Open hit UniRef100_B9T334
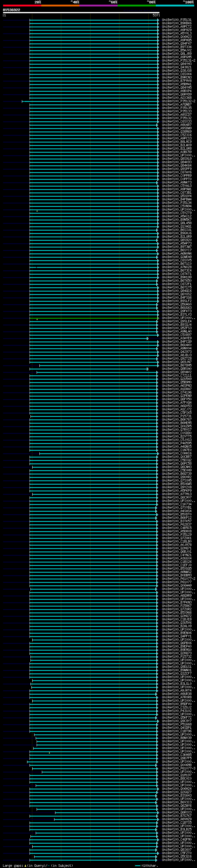The width and height of the screenshot is (197, 868). [177, 47]
